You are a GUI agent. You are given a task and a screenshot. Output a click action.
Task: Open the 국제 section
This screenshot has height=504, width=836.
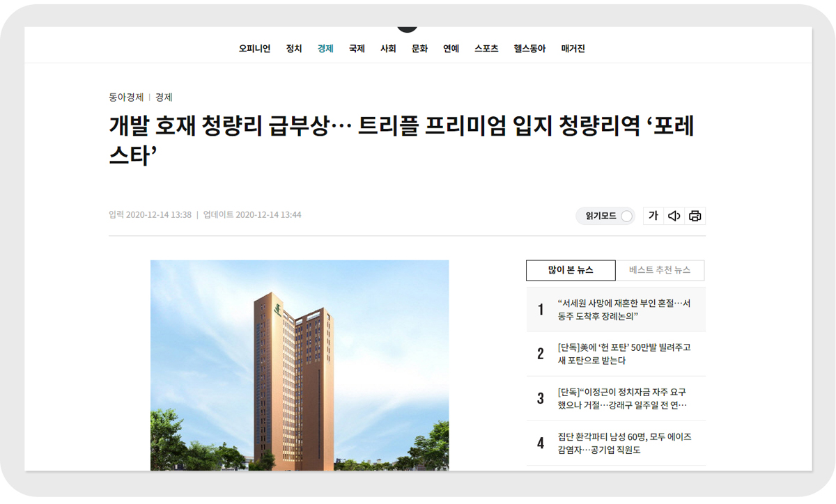click(357, 49)
